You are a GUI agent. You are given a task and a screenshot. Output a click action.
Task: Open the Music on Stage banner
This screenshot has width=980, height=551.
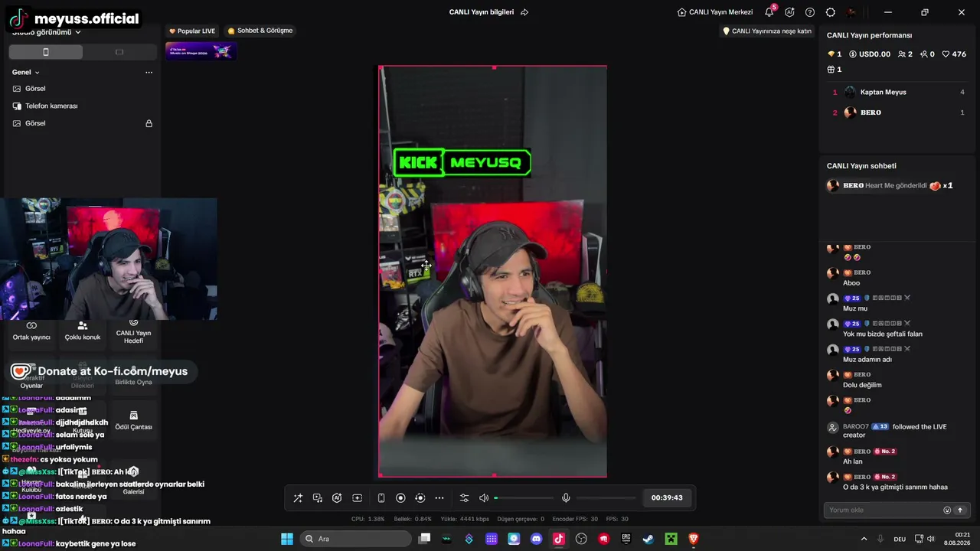point(201,51)
